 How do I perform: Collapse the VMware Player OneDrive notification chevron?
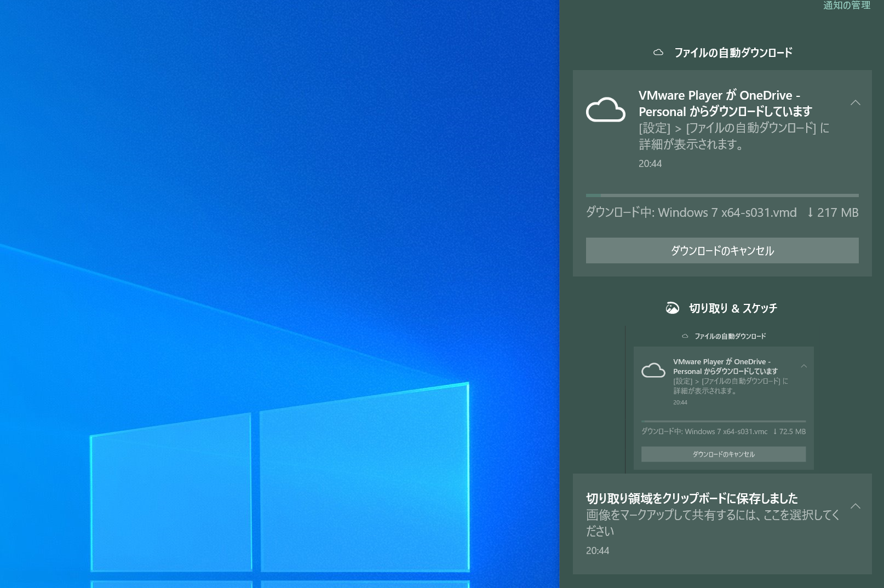pyautogui.click(x=856, y=103)
